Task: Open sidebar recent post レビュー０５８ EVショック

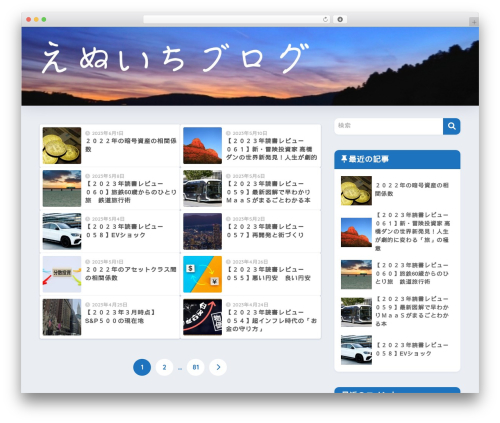Action: pyautogui.click(x=412, y=349)
